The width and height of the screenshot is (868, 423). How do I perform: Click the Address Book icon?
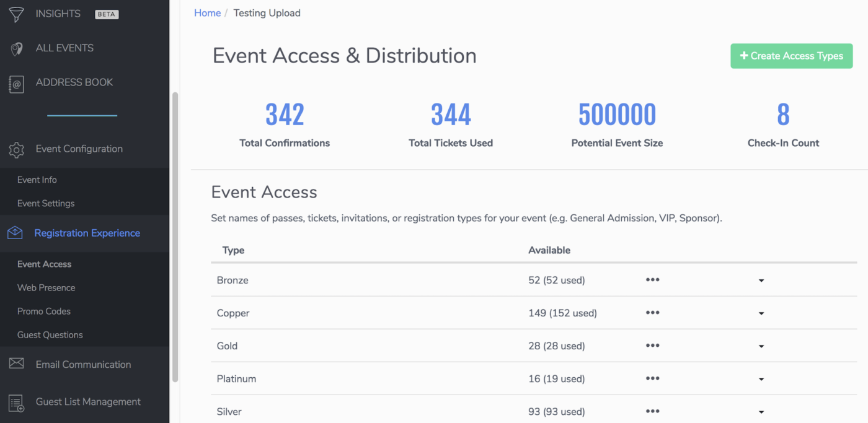point(17,84)
